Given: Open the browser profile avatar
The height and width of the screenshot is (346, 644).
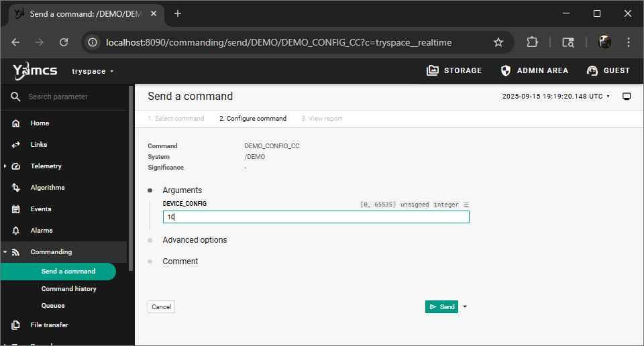Looking at the screenshot, I should click(x=604, y=42).
